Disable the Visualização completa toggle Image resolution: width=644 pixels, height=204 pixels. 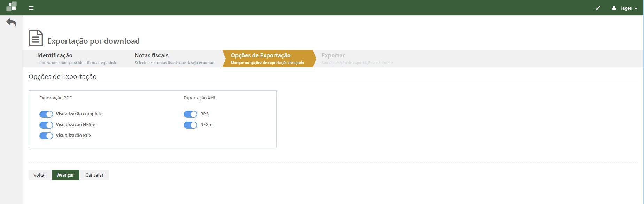(x=46, y=114)
